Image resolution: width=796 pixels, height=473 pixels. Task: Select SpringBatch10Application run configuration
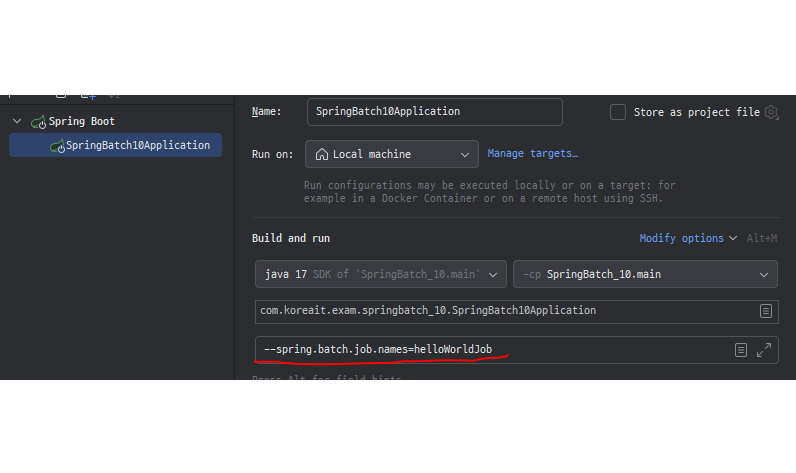(115, 145)
